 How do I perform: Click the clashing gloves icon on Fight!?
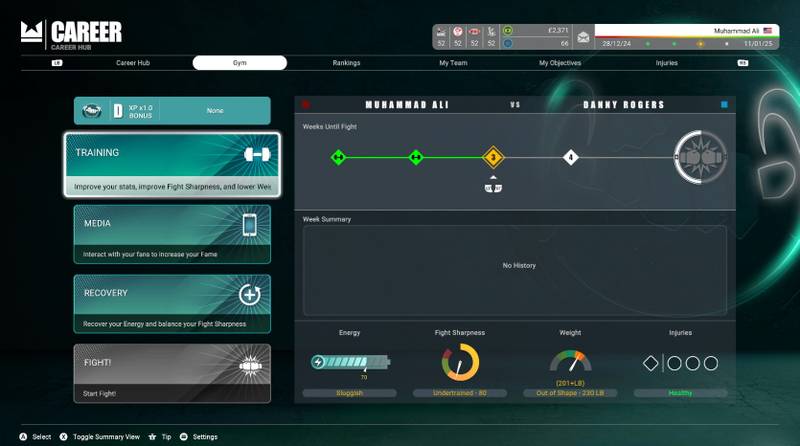coord(250,365)
